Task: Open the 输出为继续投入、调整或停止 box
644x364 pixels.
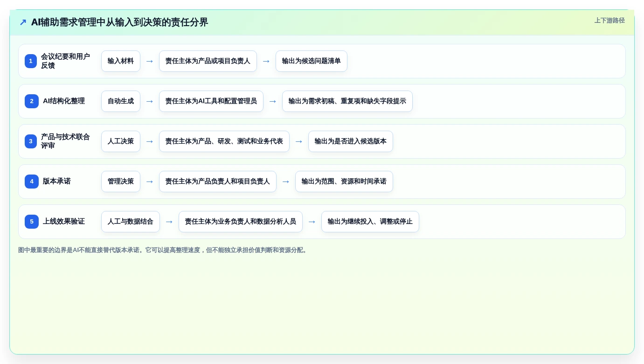Action: 370,222
